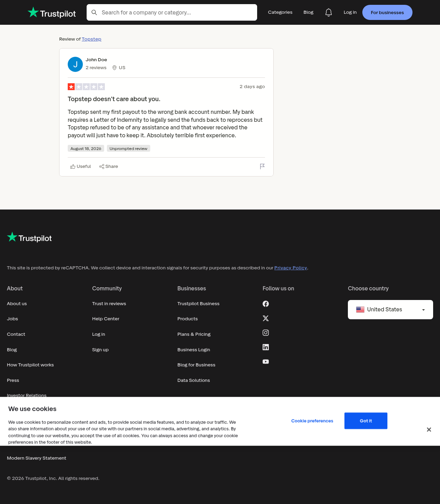
Task: Click the August 18, 2026 date tag
Action: click(x=86, y=149)
